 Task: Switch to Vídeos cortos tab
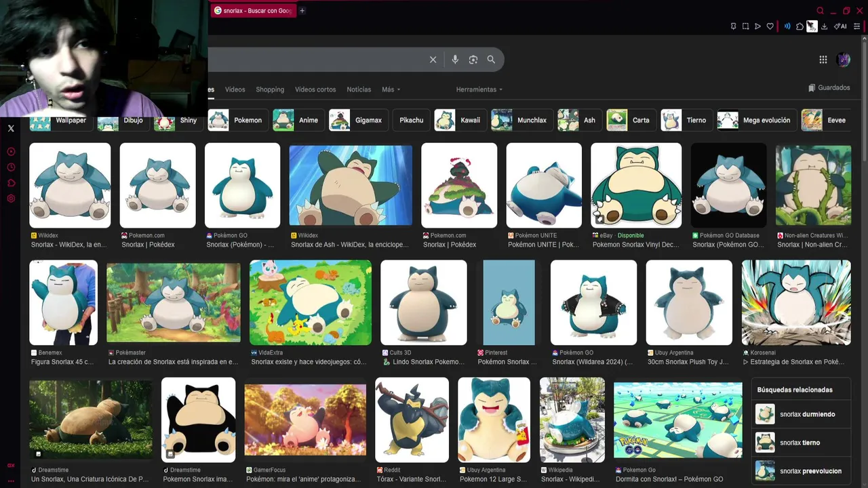(x=315, y=89)
